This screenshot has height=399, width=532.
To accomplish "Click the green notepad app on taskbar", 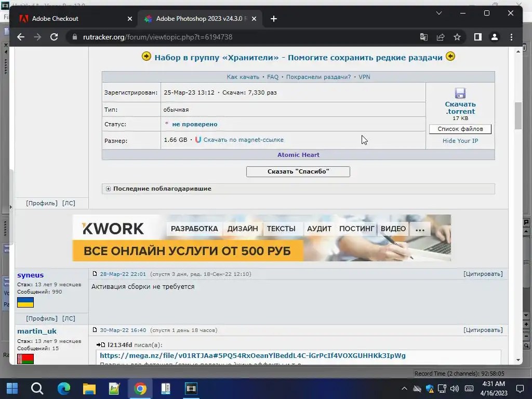I will (114, 389).
